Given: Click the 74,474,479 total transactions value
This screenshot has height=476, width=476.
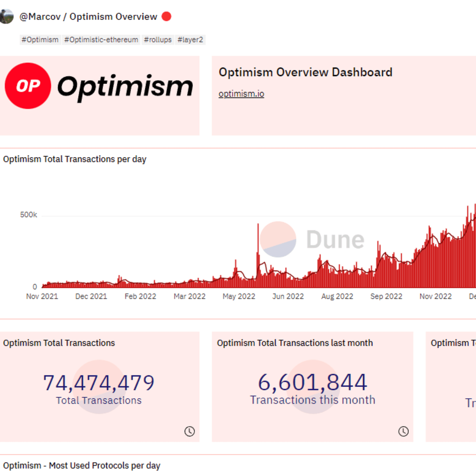Looking at the screenshot, I should pos(99,383).
